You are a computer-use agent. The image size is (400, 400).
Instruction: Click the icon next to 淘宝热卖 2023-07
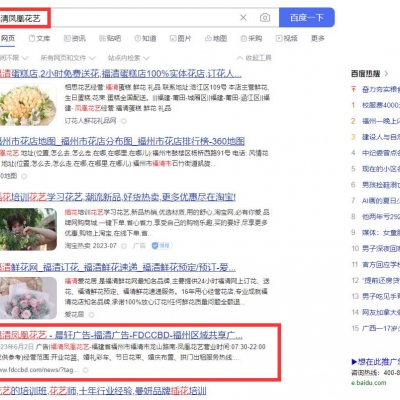(124, 246)
